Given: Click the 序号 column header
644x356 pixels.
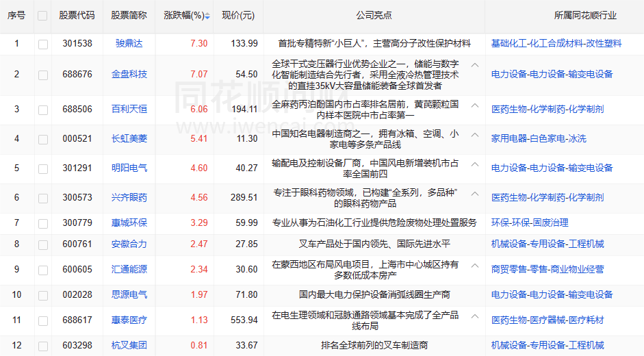Looking at the screenshot, I should point(16,16).
